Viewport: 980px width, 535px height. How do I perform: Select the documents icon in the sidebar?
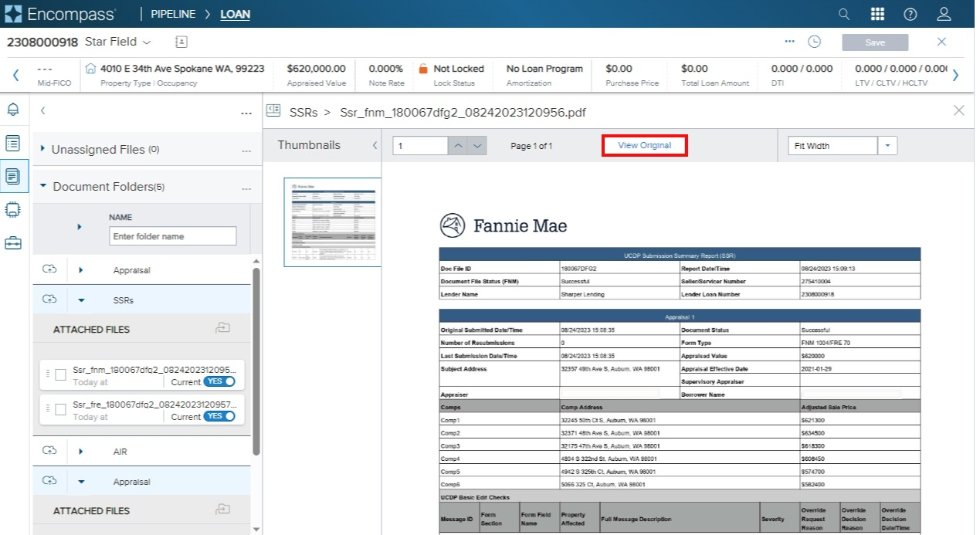coord(13,176)
